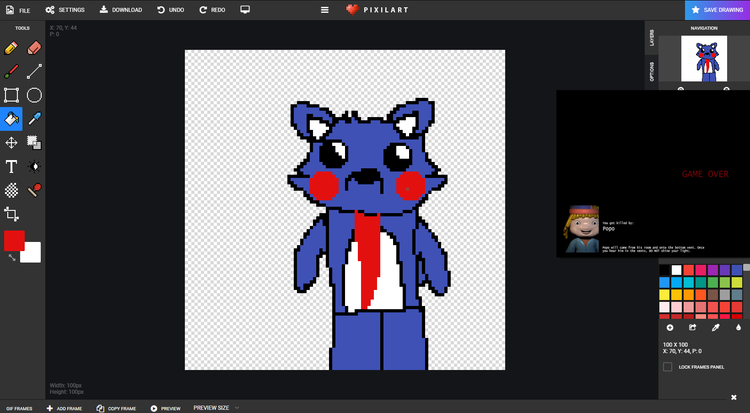Click the Save Drawing button
Viewport: 750px width, 413px height.
coord(717,10)
